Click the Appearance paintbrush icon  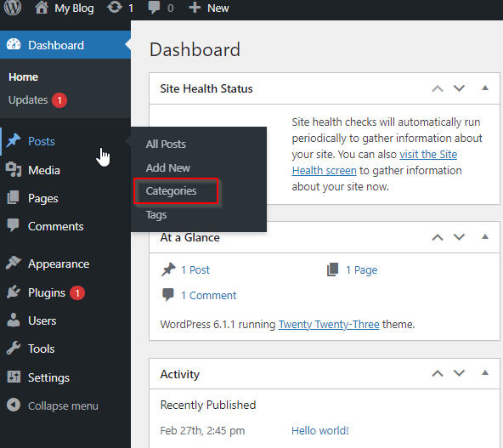[x=14, y=264]
